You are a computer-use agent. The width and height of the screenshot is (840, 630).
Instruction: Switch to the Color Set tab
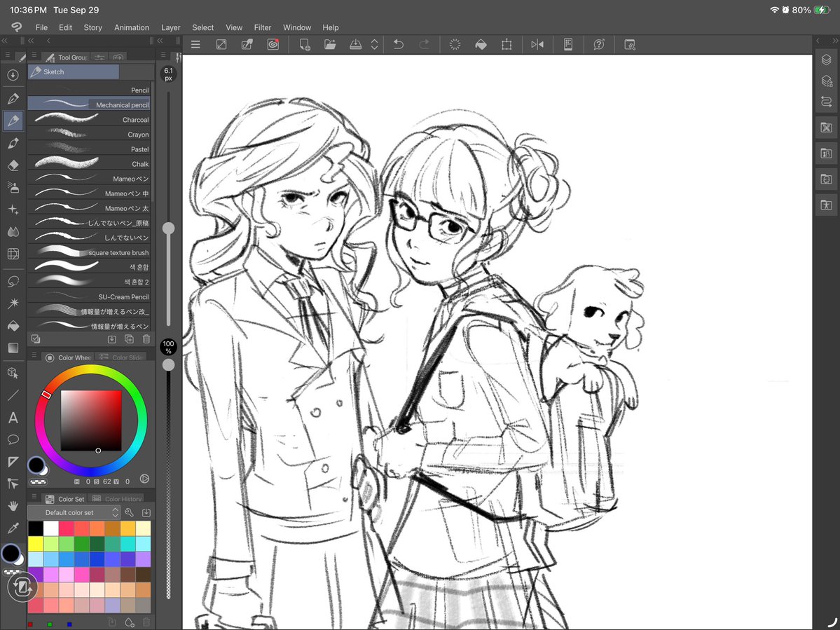[65, 499]
